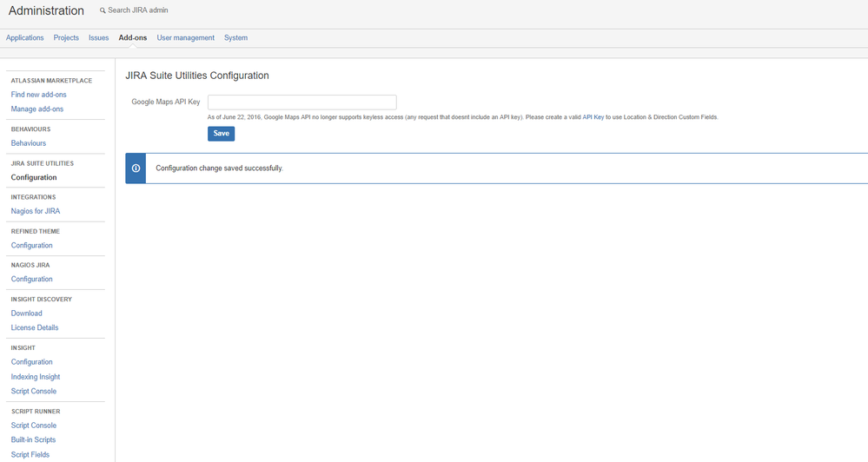Open Nagios for JIRA integration

click(x=36, y=211)
